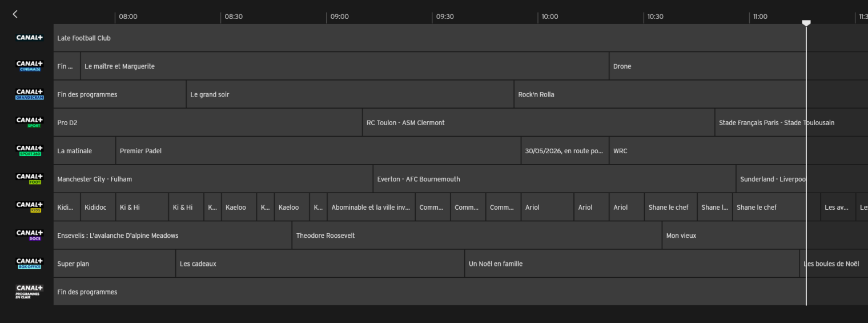The height and width of the screenshot is (323, 868).
Task: Open Fin des programmes on Programmes en clair row
Action: [x=461, y=292]
